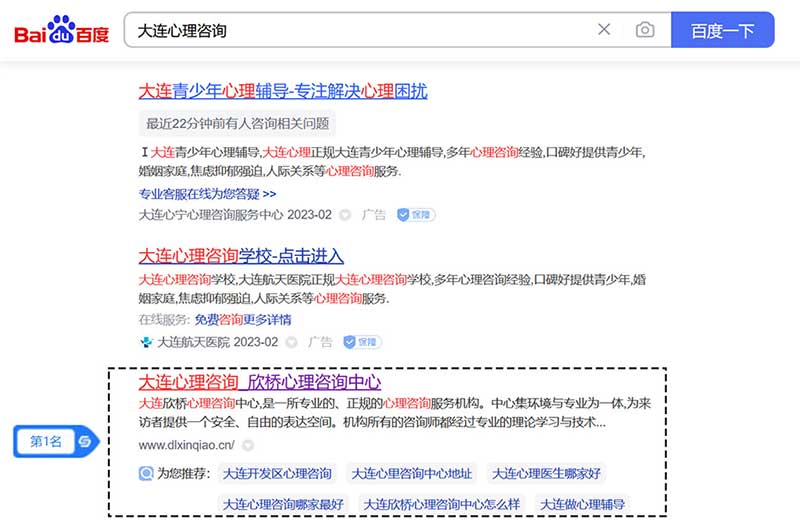Click the 保障 badge on the first ad

pyautogui.click(x=416, y=214)
